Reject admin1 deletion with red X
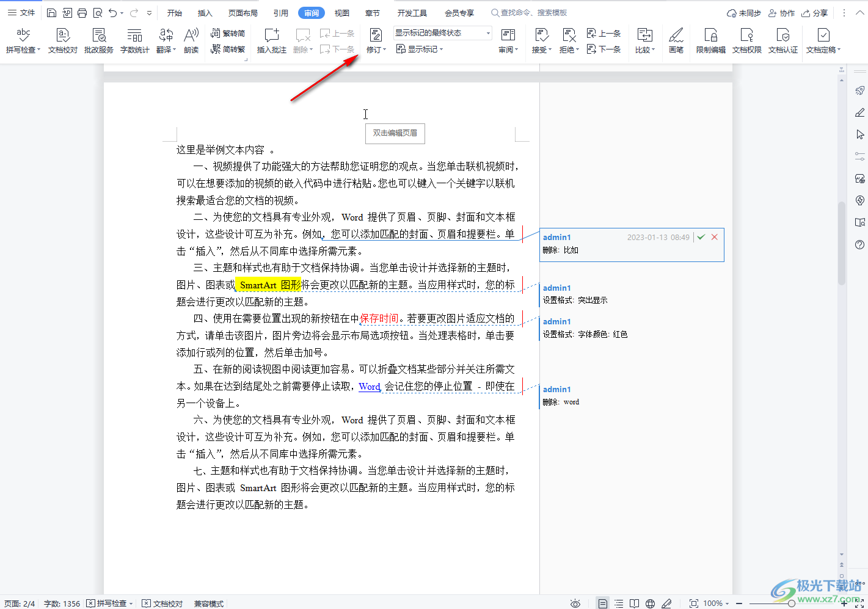868x609 pixels. pyautogui.click(x=714, y=237)
